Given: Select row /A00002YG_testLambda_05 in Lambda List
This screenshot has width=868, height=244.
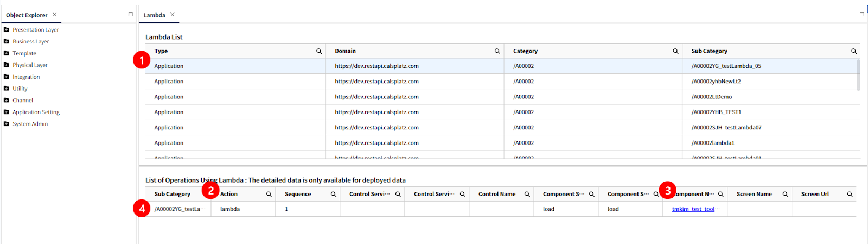Looking at the screenshot, I should (500, 66).
